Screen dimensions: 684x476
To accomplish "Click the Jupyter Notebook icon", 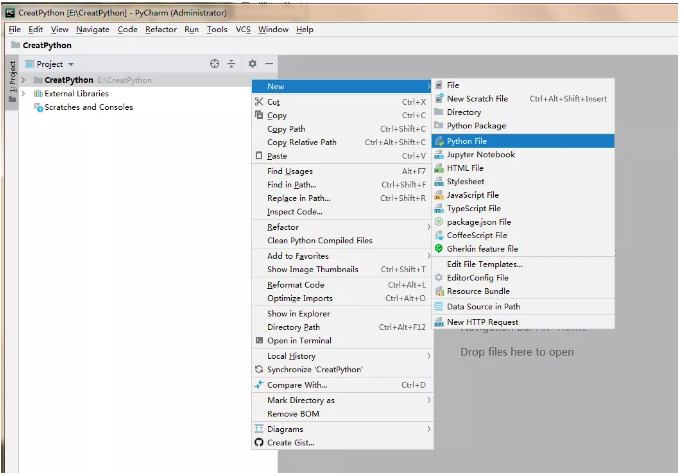I will click(x=439, y=154).
